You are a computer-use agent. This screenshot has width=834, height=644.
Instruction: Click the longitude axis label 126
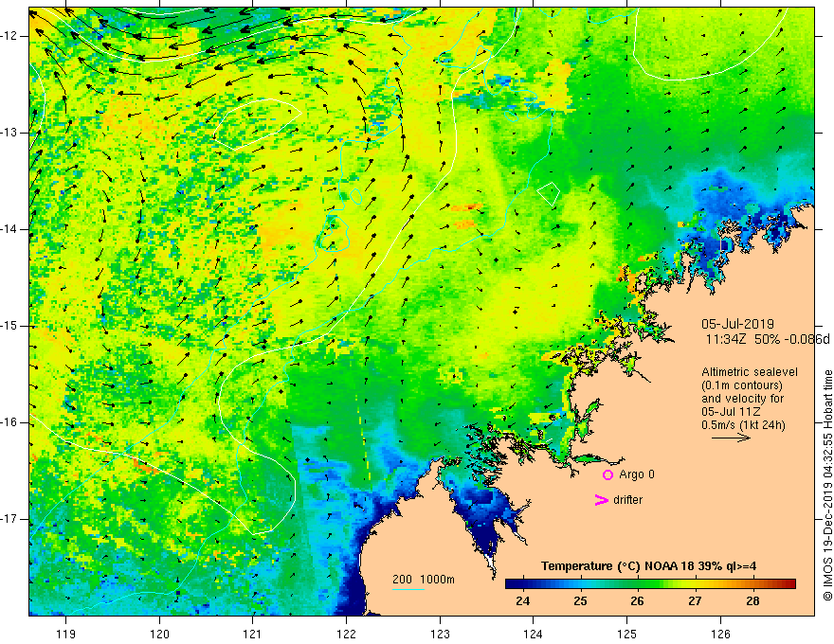[720, 634]
